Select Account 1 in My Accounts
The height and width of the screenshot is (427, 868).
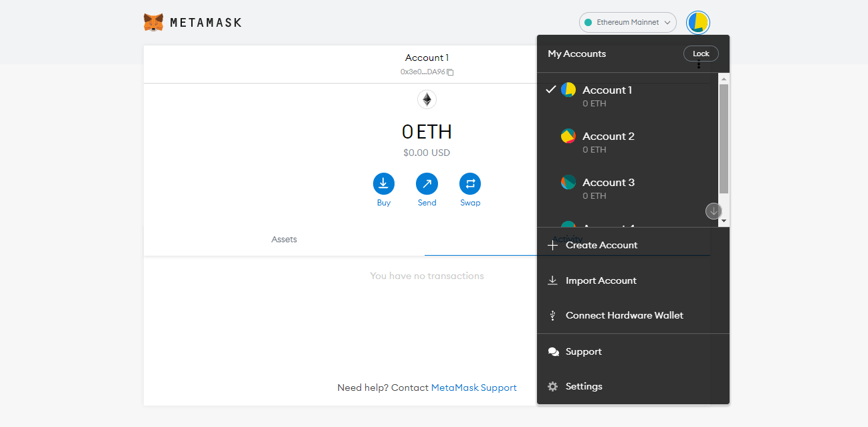pyautogui.click(x=628, y=96)
